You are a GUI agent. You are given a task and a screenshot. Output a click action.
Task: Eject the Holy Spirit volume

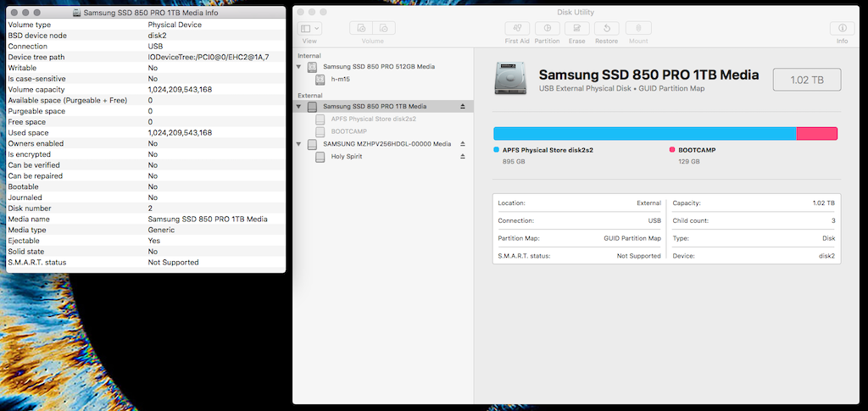[463, 157]
